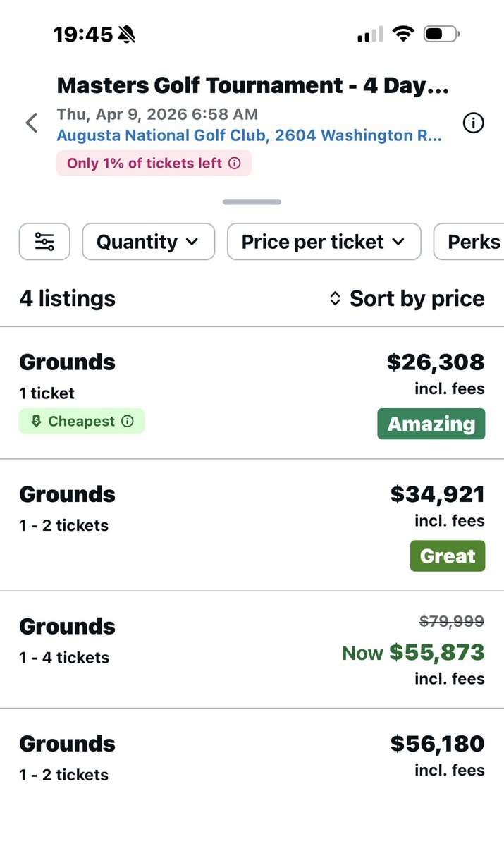504x846 pixels.
Task: Select the $34,921 Grounds listing
Action: (x=211, y=525)
